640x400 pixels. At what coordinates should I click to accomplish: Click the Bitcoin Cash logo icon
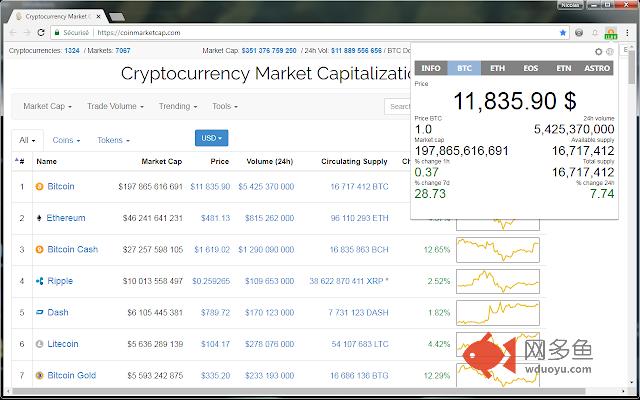[40, 249]
